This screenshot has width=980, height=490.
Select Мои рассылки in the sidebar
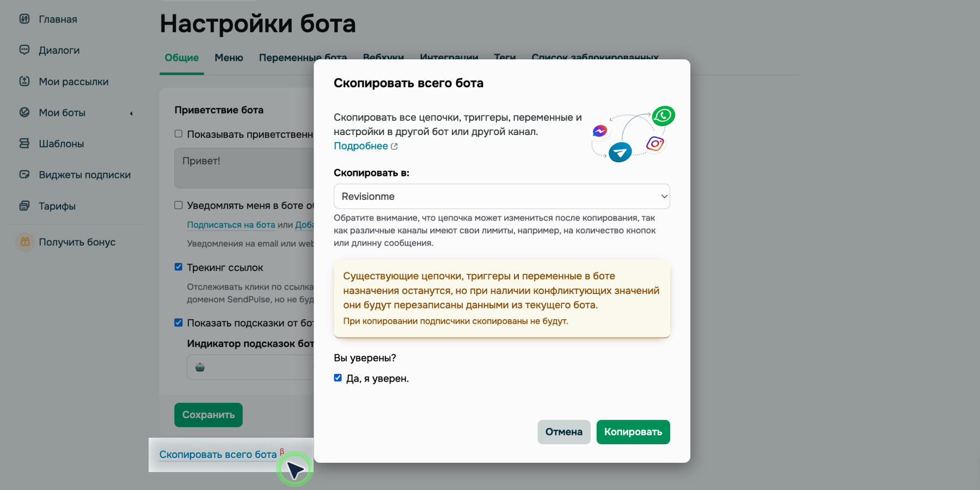click(x=73, y=82)
